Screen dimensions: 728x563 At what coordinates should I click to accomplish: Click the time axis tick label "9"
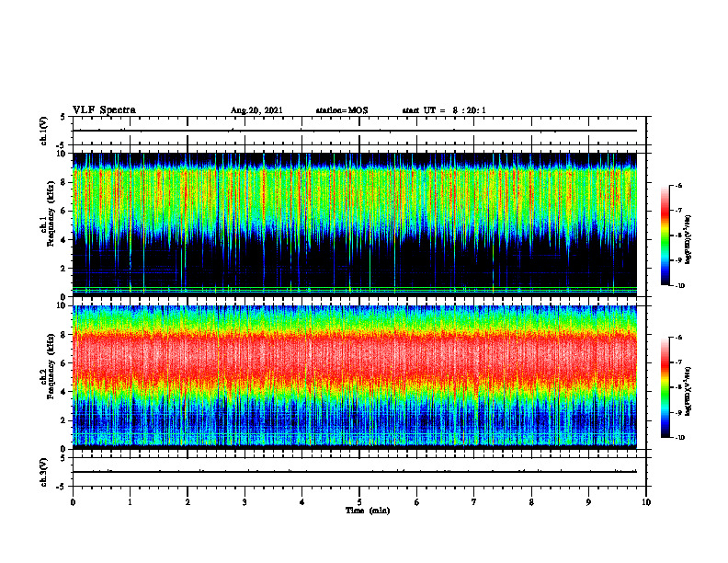[588, 502]
